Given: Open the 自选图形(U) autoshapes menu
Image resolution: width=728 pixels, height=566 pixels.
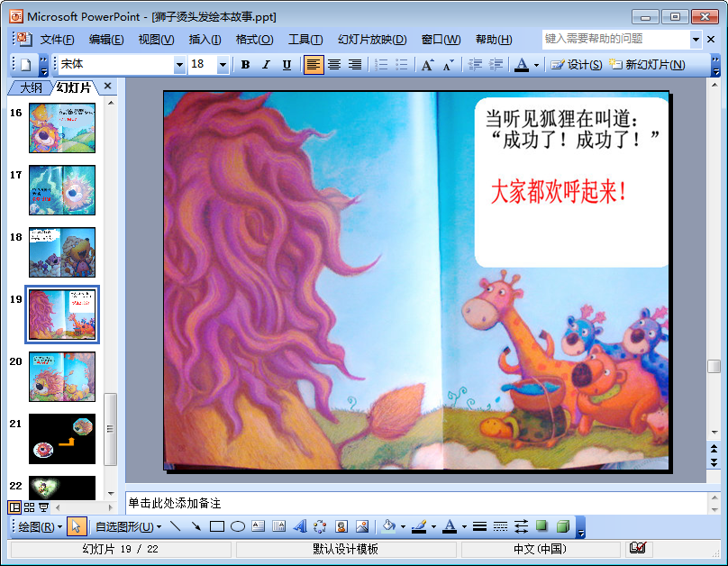Looking at the screenshot, I should click(128, 526).
